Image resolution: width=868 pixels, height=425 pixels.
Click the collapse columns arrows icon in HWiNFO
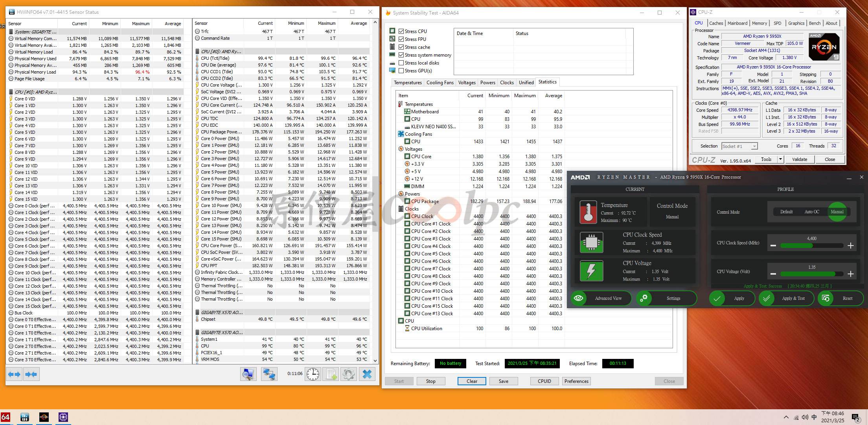point(31,374)
